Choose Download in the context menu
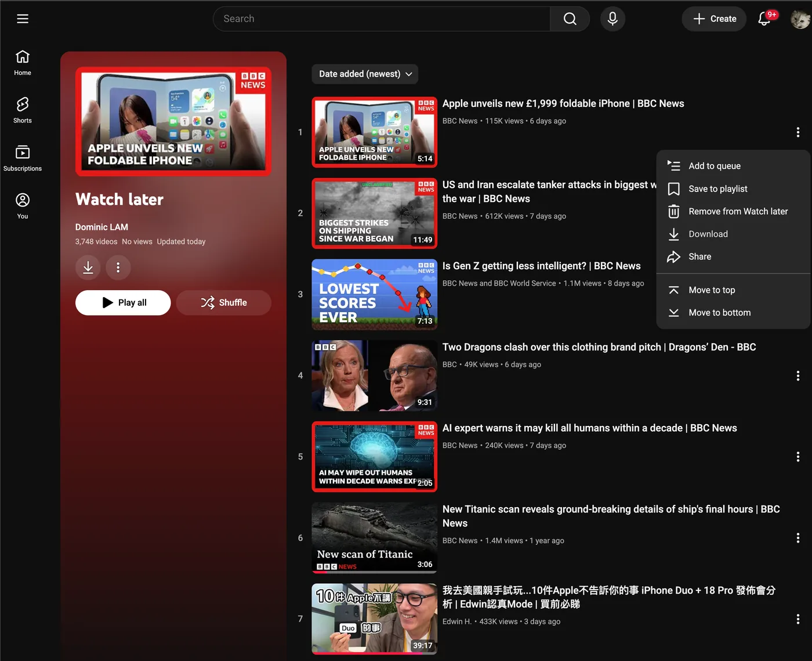 (x=733, y=234)
